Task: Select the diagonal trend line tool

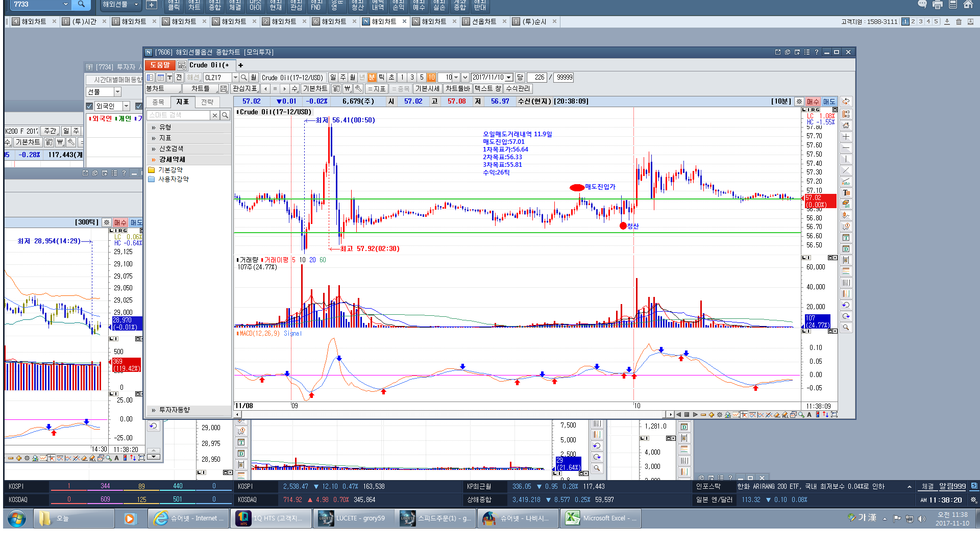Action: pos(846,170)
